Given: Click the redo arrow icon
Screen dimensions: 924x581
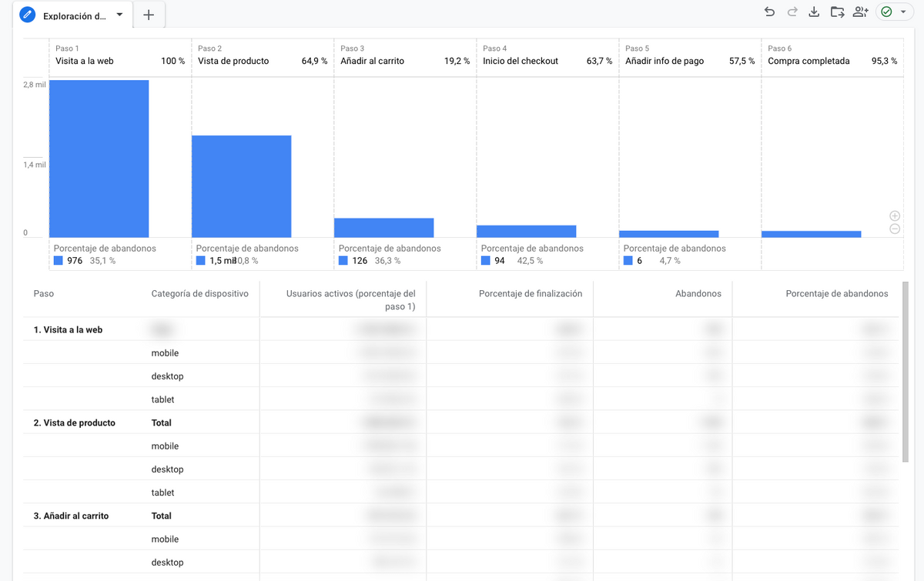Looking at the screenshot, I should coord(792,12).
